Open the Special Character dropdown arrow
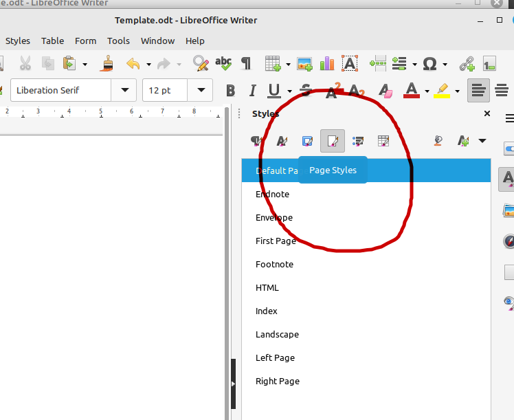Screen dimensions: 514x420 tap(445, 64)
